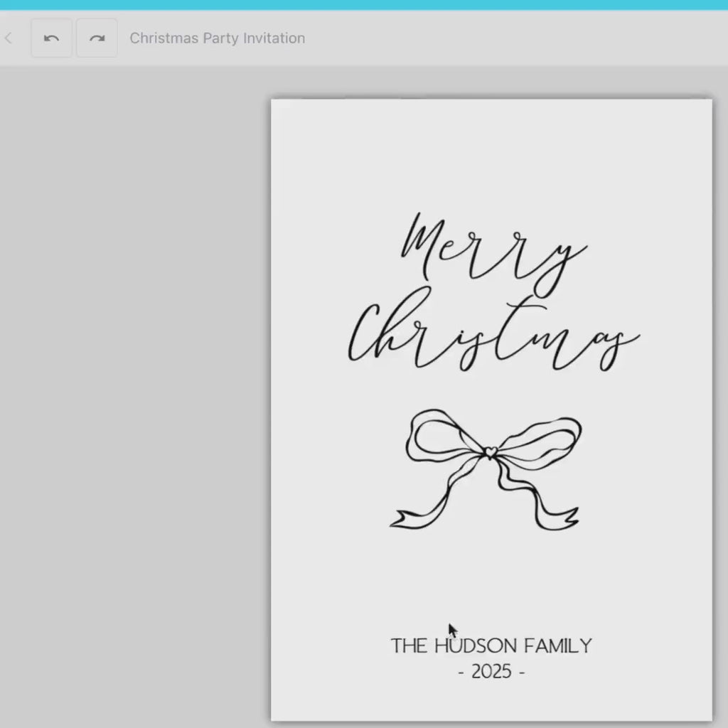Select the 2025 text element
Viewport: 728px width, 728px height.
click(x=491, y=670)
